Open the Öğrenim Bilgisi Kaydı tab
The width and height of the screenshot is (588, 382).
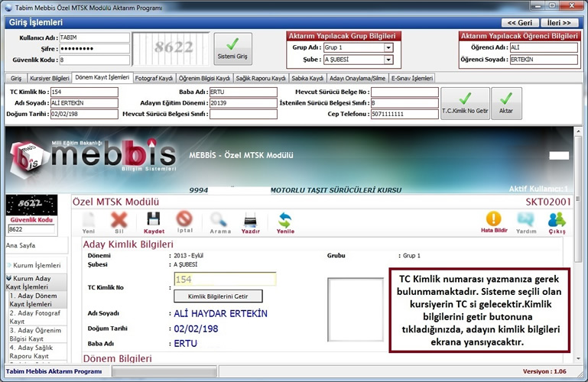[x=204, y=78]
